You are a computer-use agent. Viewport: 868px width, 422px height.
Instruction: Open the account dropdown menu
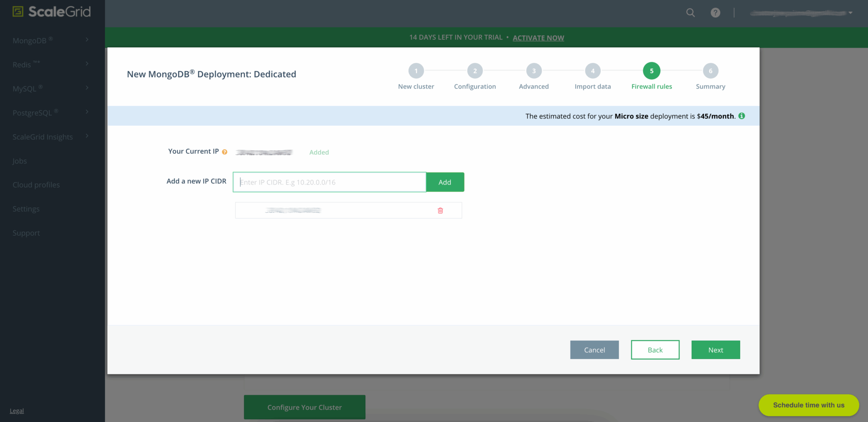pyautogui.click(x=801, y=13)
